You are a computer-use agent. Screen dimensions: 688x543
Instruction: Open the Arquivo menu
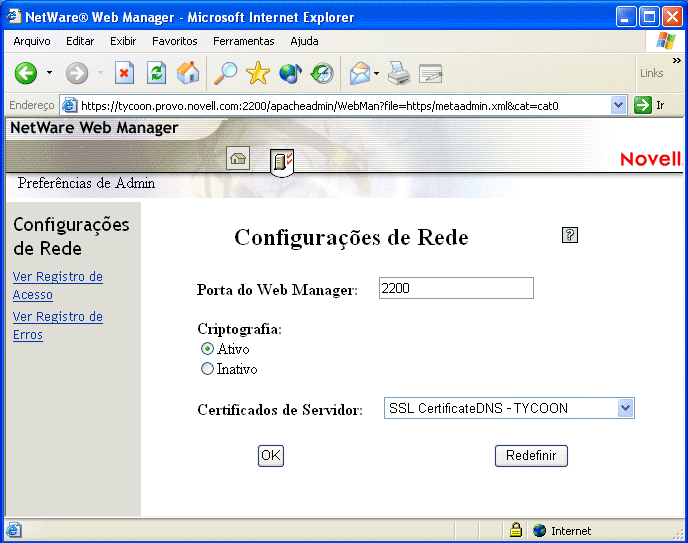[32, 41]
